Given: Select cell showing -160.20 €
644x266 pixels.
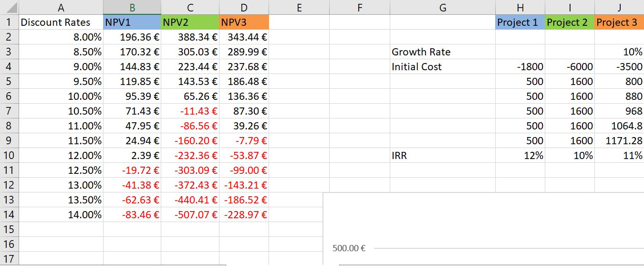Looking at the screenshot, I should click(x=190, y=140).
